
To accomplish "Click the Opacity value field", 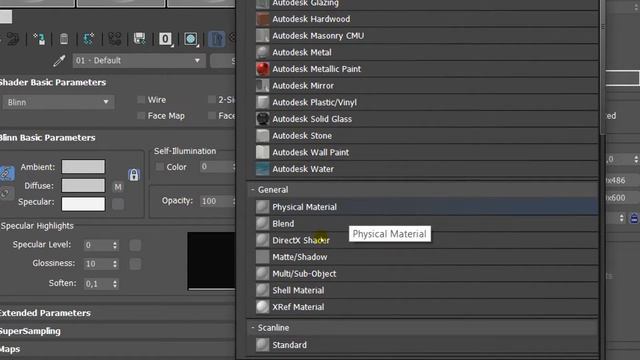I will 215,201.
